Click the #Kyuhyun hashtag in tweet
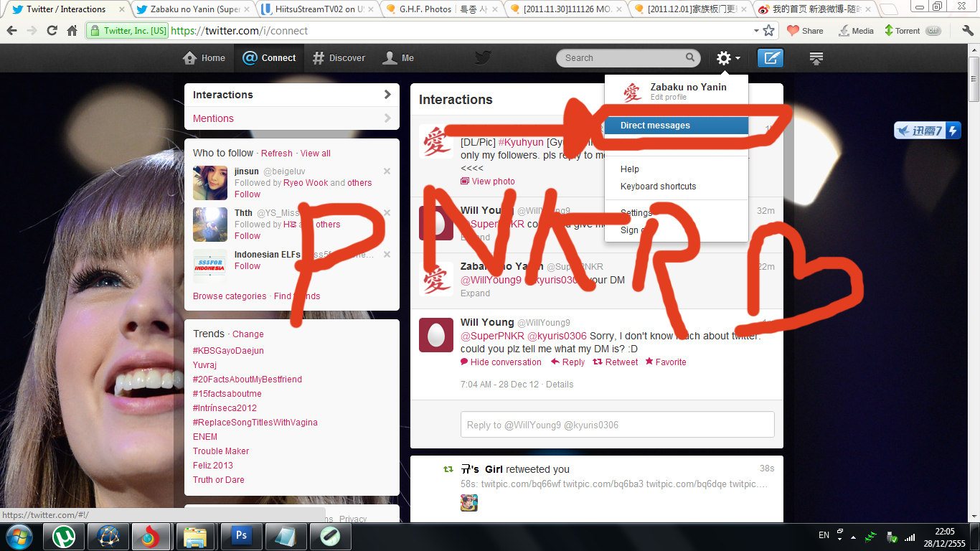 521,143
